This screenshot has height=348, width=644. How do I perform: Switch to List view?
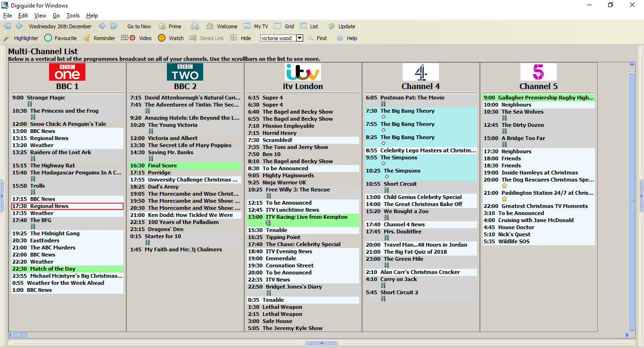[309, 26]
